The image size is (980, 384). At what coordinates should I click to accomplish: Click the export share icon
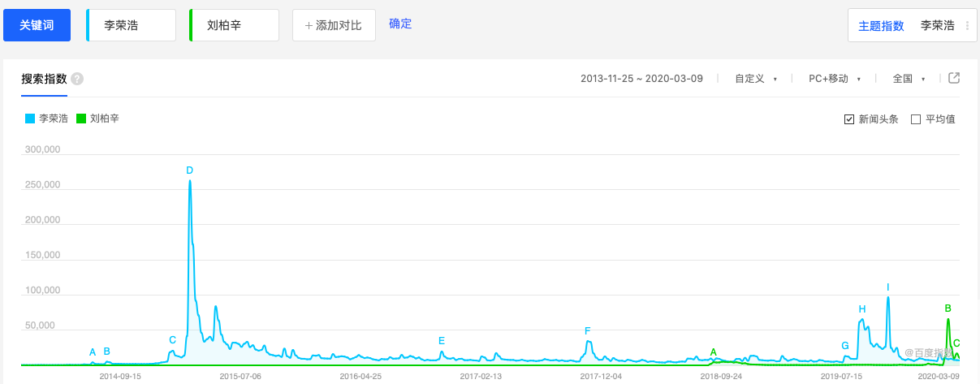click(955, 79)
